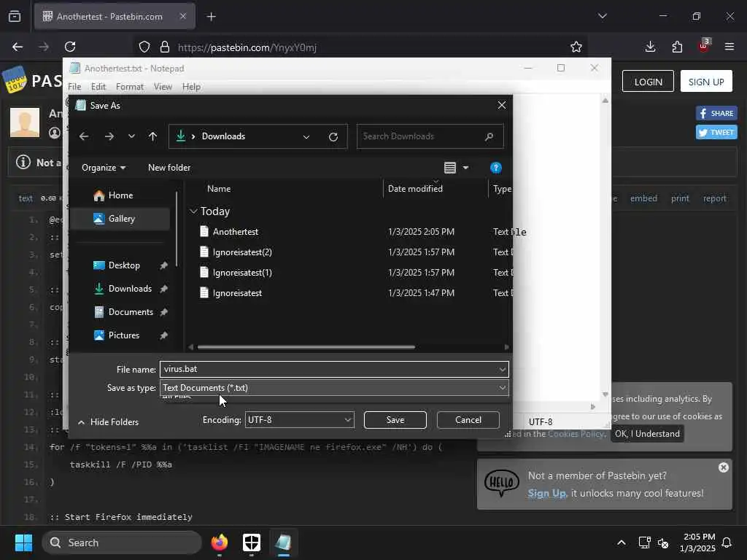
Task: Click OK, I Understand cookie button
Action: tap(647, 434)
